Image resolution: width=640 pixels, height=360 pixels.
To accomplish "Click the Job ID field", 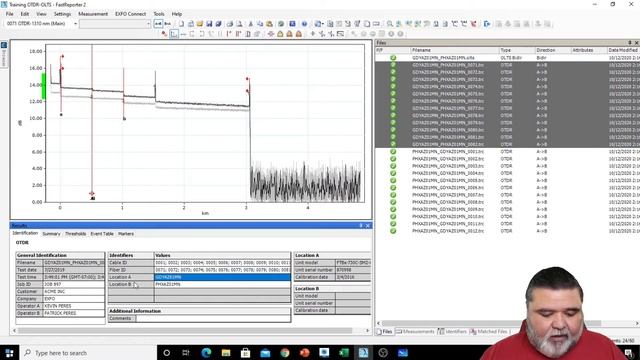I will (x=73, y=284).
